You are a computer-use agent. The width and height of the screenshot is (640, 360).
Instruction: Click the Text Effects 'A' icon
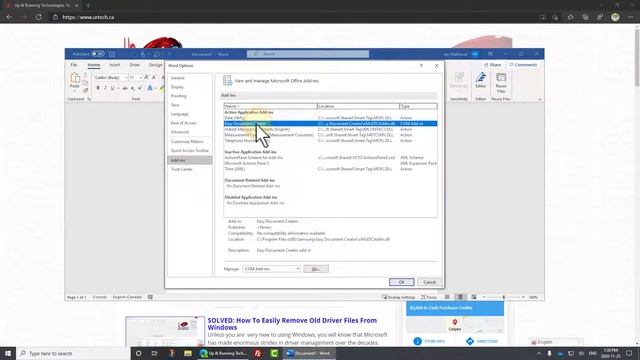[x=150, y=88]
